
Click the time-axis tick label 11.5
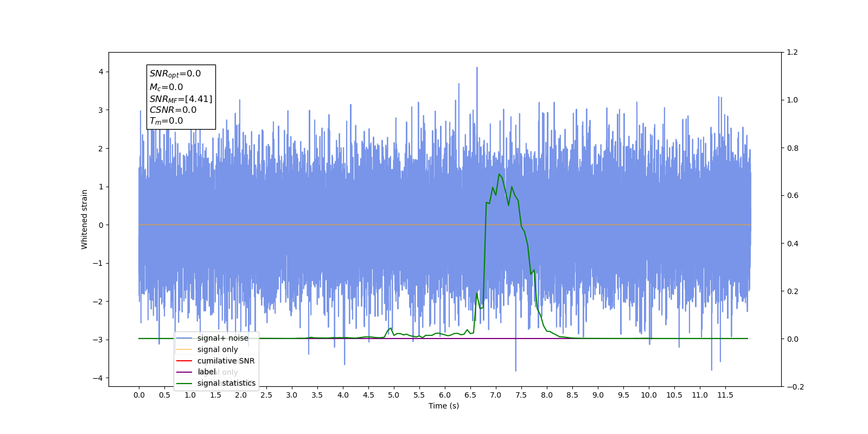coord(725,395)
